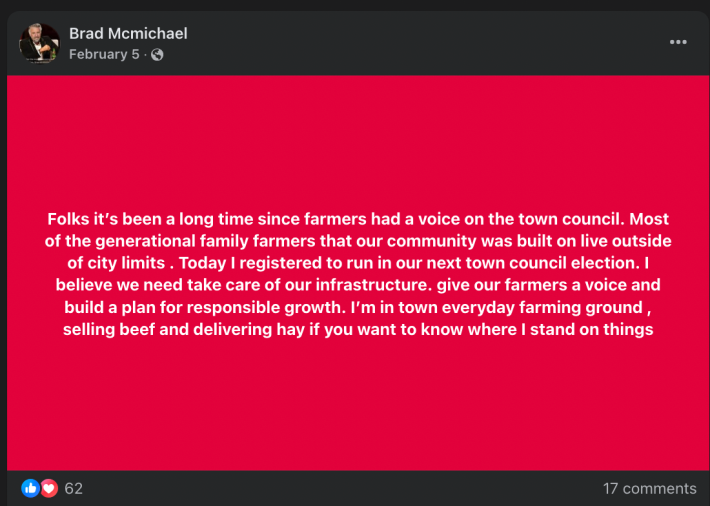The width and height of the screenshot is (710, 506).
Task: Click the globe public audience icon
Action: [157, 55]
